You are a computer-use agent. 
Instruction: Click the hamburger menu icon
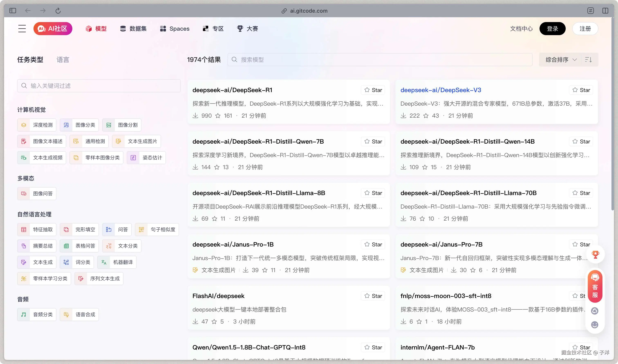pos(22,29)
